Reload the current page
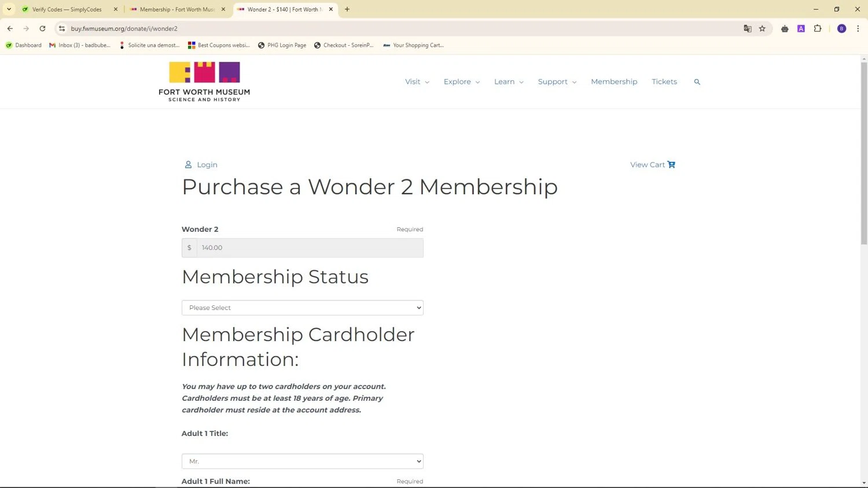Viewport: 868px width, 488px height. tap(42, 28)
